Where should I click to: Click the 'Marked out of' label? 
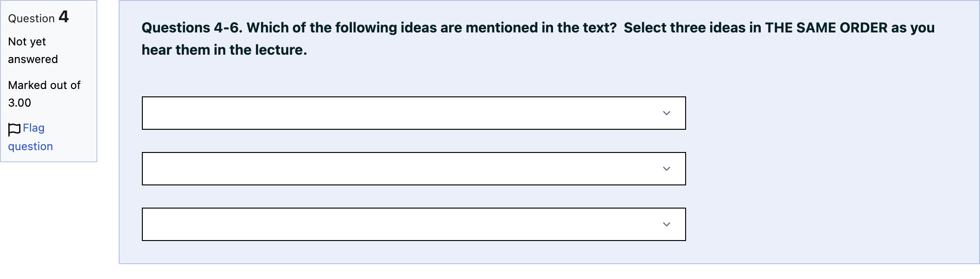45,85
